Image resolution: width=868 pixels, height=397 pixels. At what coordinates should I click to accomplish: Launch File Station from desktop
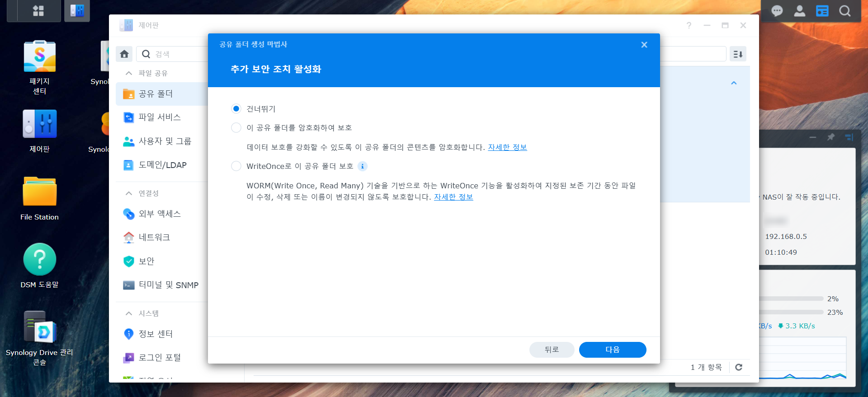click(x=39, y=199)
